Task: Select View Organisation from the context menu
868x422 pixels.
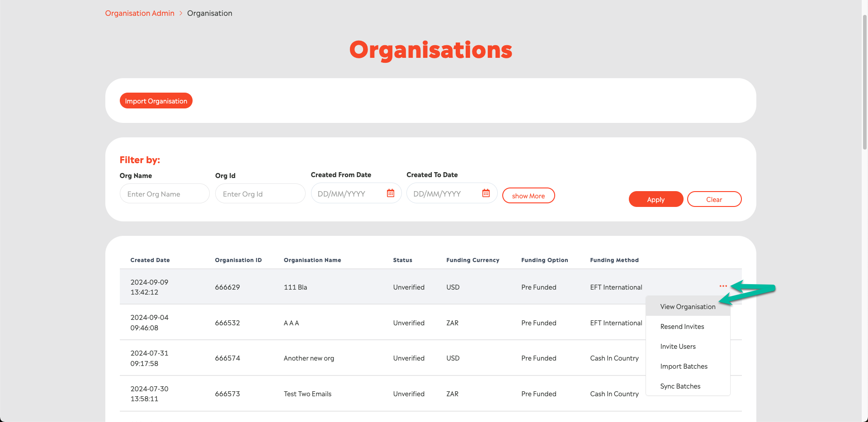Action: coord(688,306)
